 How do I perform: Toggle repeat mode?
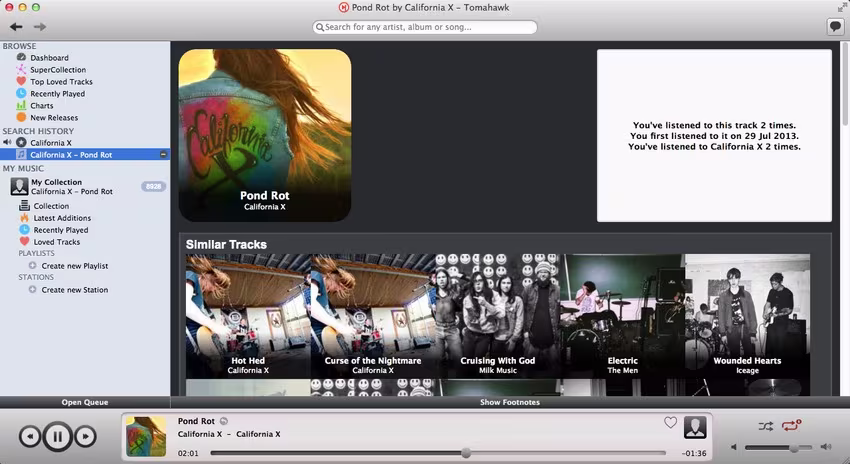(x=791, y=426)
